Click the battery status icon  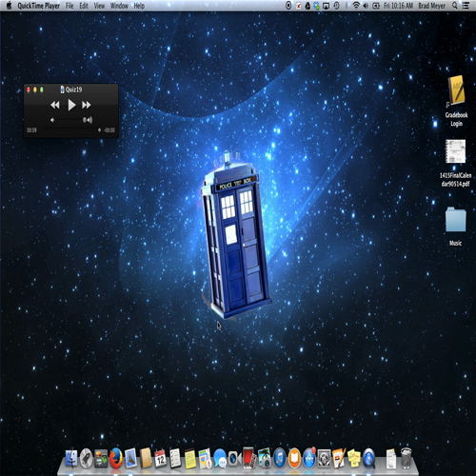(x=376, y=6)
